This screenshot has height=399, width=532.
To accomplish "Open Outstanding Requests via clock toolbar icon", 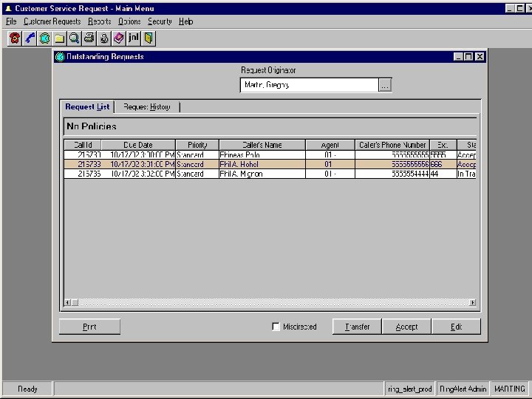I will pos(45,38).
